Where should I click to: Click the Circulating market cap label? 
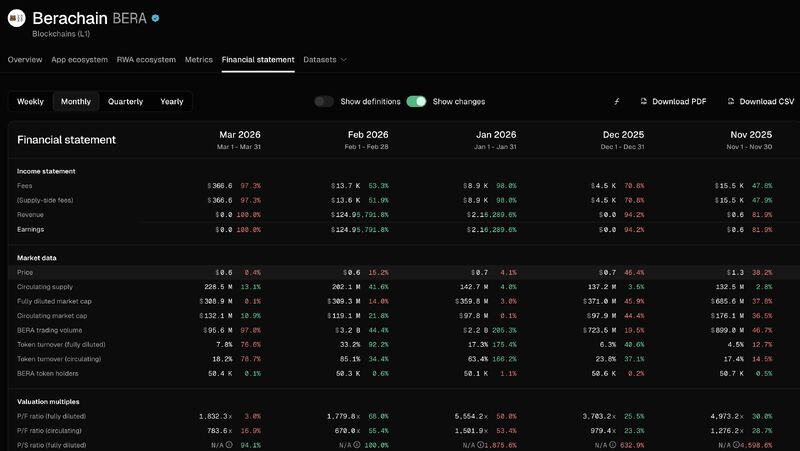pos(52,316)
